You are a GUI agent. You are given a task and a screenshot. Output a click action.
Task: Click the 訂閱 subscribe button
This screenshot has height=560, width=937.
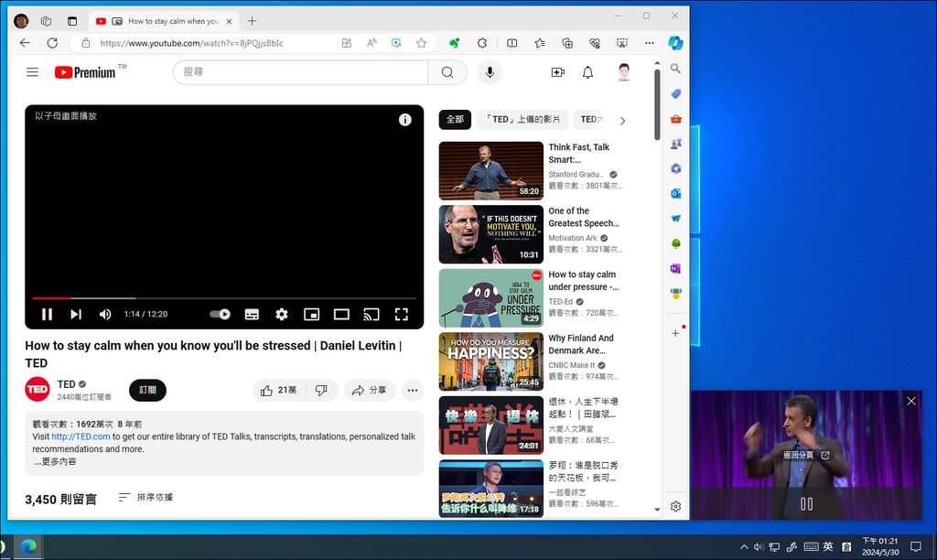(147, 390)
